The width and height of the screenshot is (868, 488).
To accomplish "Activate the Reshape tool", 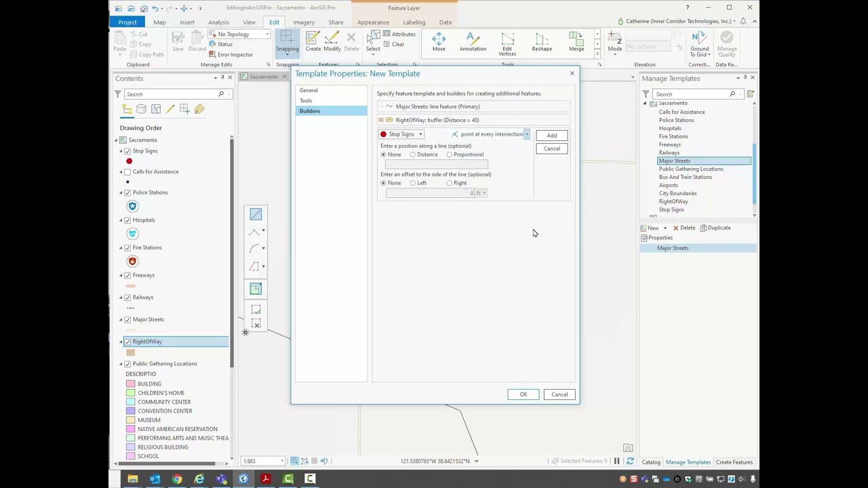I will [x=542, y=42].
